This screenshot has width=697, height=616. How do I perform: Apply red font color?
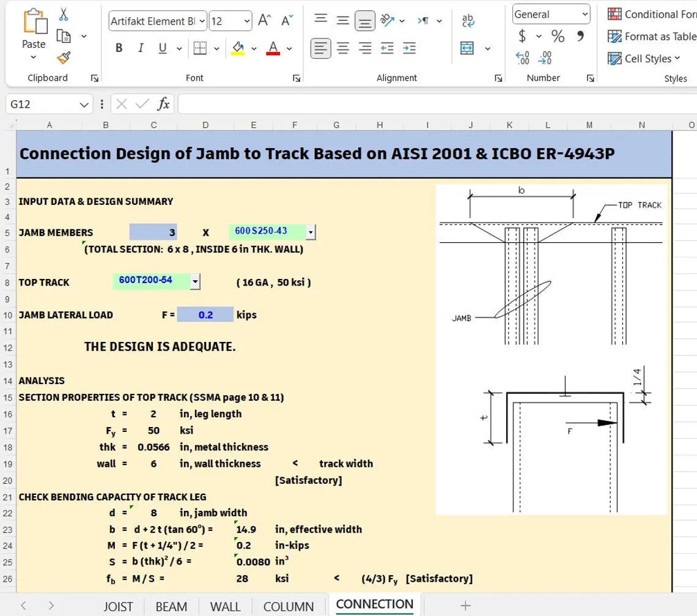tap(273, 48)
